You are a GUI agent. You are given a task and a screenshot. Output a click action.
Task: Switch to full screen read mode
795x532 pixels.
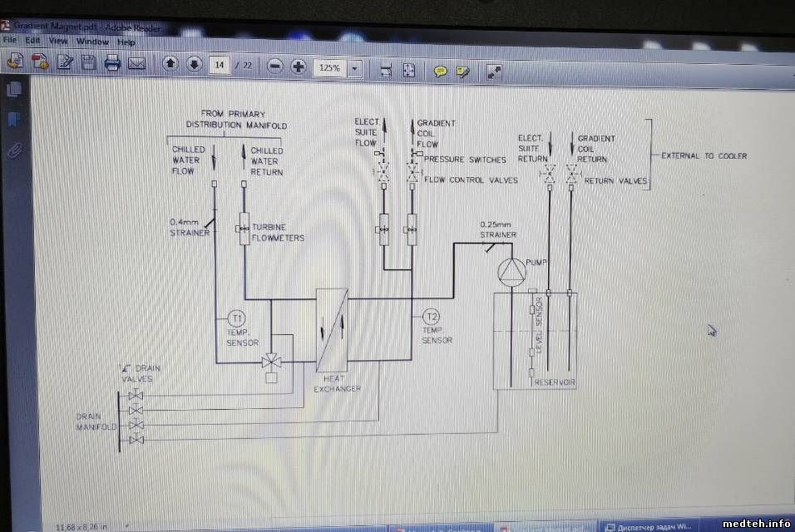pyautogui.click(x=494, y=72)
